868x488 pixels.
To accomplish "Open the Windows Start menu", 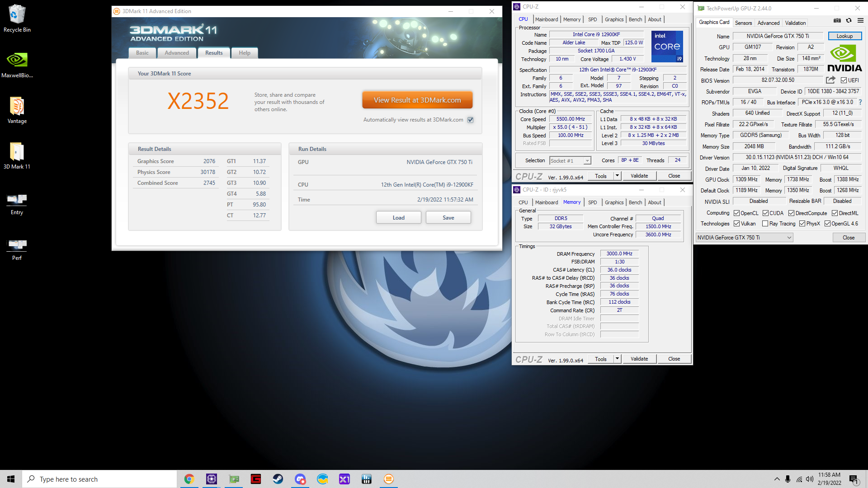I will (x=11, y=479).
